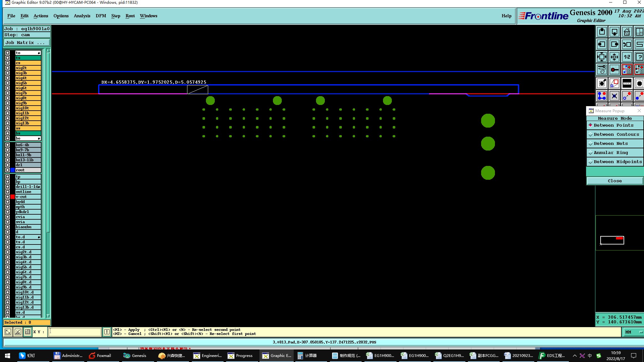The image size is (644, 362).
Task: Click the zoom home icon
Action: (x=627, y=32)
